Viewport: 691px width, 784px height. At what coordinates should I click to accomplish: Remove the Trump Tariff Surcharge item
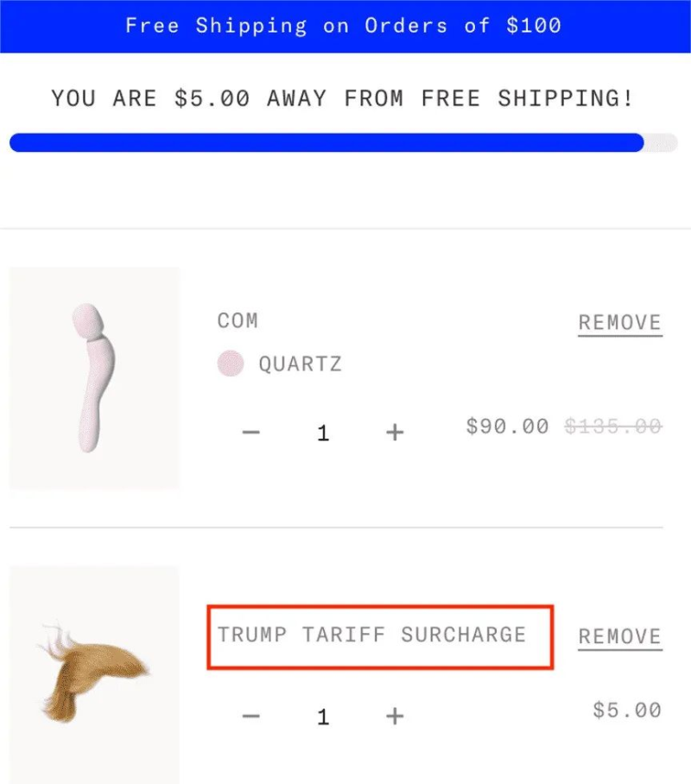click(620, 637)
